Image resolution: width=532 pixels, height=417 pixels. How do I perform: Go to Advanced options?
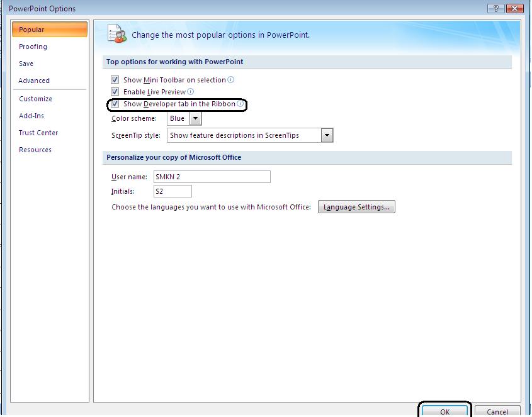coord(34,81)
